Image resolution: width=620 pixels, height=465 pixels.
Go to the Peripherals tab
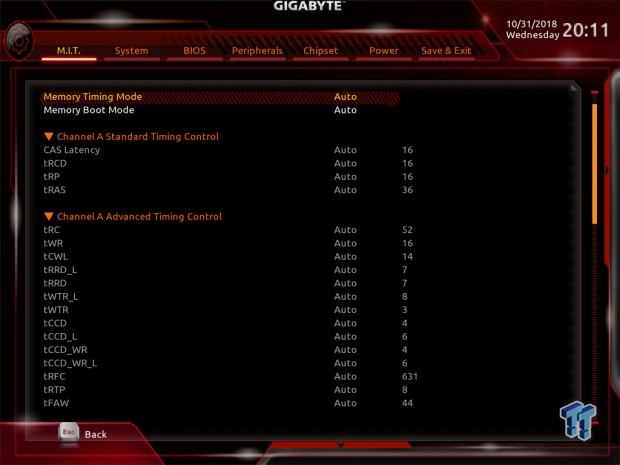257,51
